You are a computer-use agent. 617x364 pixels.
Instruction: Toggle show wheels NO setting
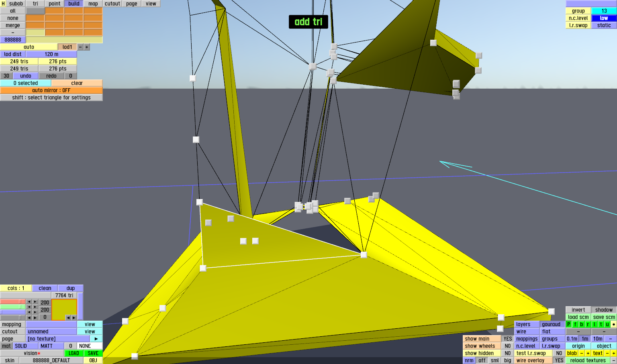[x=508, y=346]
